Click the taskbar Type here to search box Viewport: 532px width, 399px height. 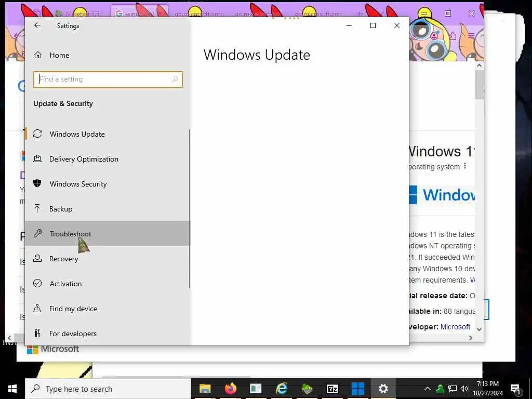coord(108,389)
